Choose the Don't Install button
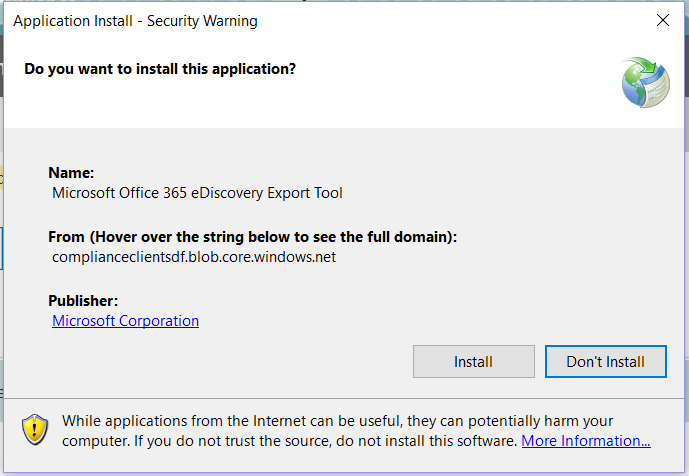The height and width of the screenshot is (476, 689). [606, 361]
